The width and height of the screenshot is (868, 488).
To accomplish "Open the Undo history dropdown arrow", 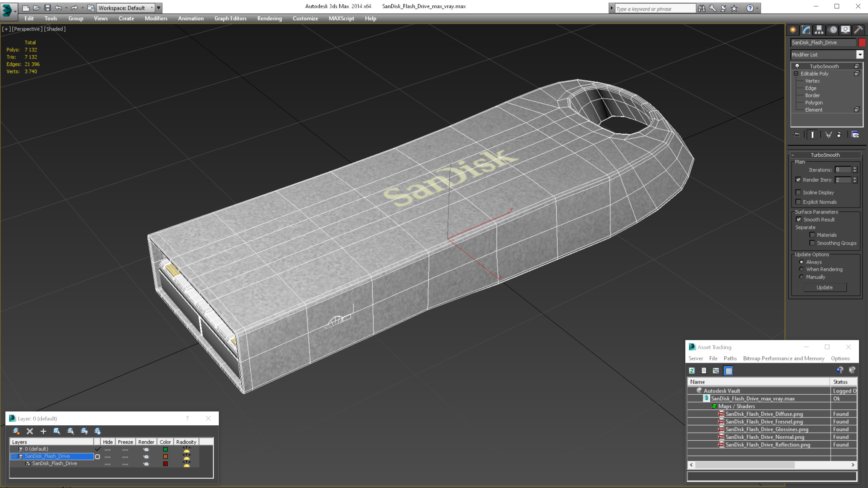I will click(x=66, y=8).
